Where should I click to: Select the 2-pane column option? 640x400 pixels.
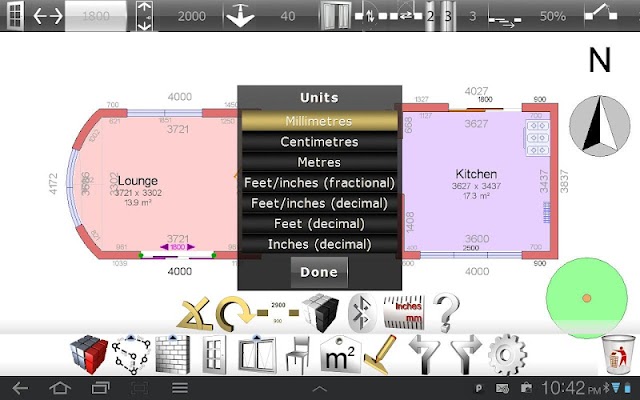pyautogui.click(x=430, y=16)
